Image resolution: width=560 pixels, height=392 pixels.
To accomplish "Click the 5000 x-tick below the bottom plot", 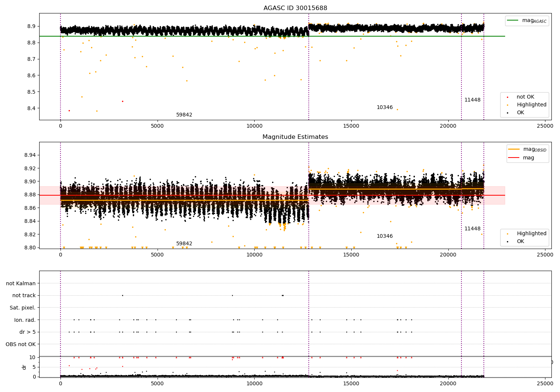I will click(x=158, y=383).
